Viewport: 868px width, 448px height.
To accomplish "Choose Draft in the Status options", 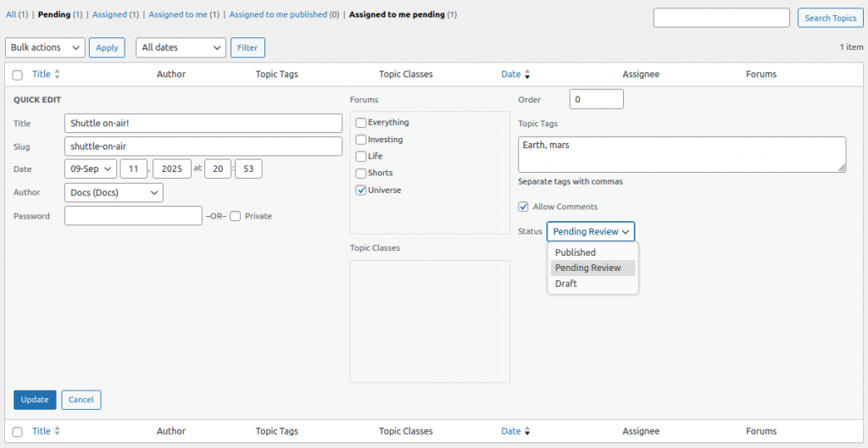I will (x=566, y=284).
